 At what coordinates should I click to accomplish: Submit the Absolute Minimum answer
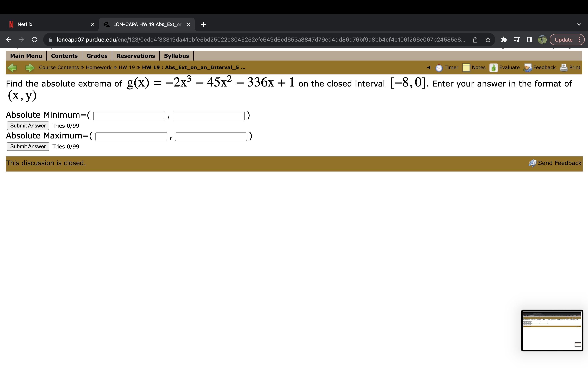(27, 125)
